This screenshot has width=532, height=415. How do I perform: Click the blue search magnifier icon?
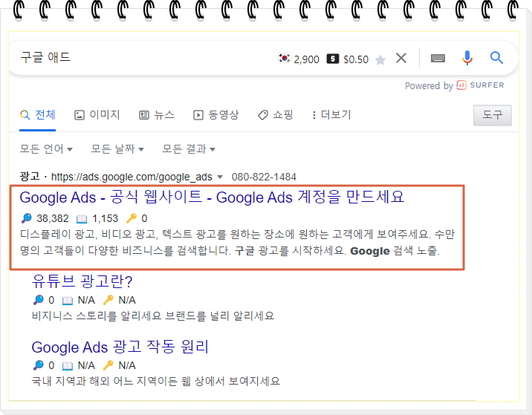[496, 58]
